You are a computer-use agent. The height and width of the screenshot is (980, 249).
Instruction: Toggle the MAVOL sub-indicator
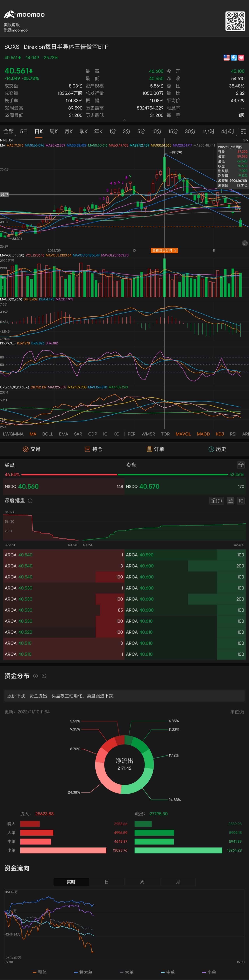[183, 434]
